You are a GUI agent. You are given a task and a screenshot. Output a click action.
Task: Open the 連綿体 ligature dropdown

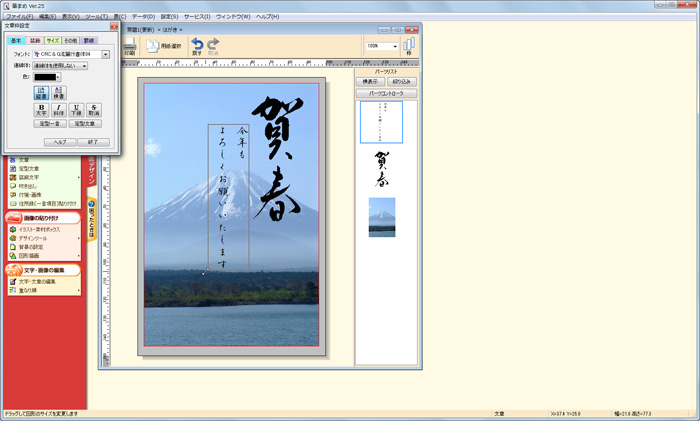coord(84,66)
